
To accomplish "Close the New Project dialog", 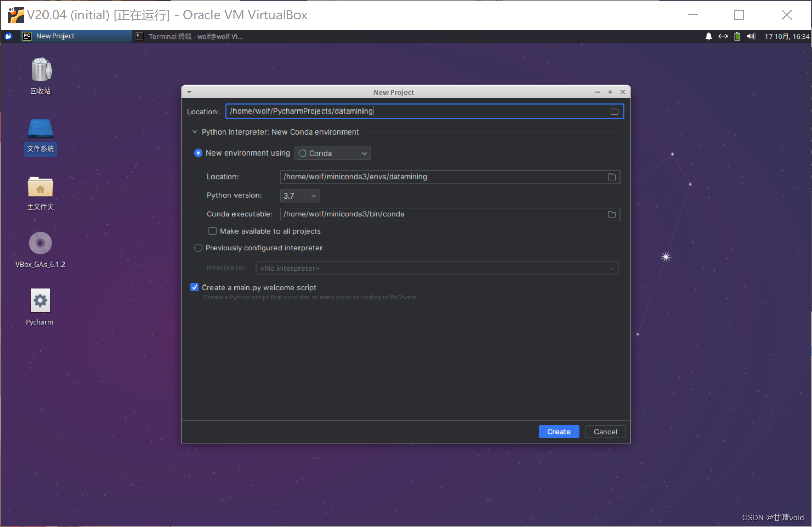I will [623, 92].
